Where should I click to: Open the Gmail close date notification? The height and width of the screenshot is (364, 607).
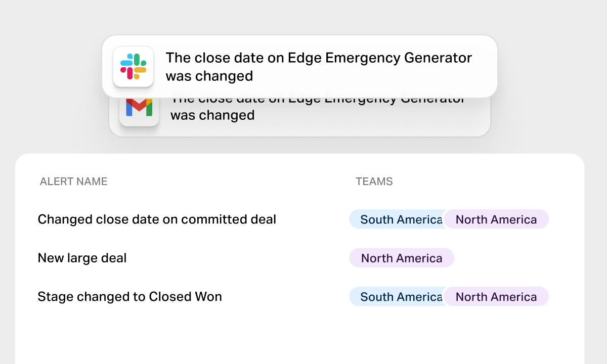click(x=299, y=114)
